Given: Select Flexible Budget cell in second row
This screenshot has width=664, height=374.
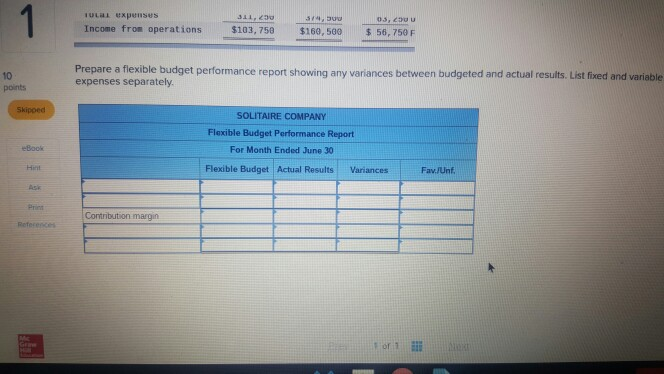Looking at the screenshot, I should [x=236, y=201].
